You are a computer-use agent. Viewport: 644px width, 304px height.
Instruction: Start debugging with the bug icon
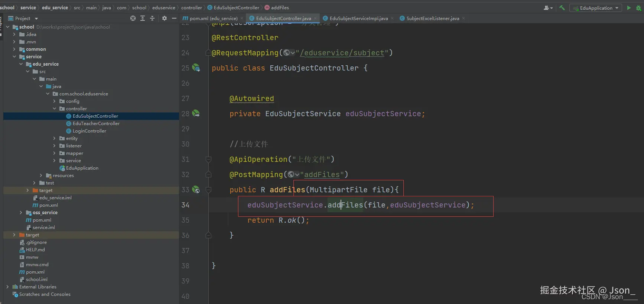638,8
